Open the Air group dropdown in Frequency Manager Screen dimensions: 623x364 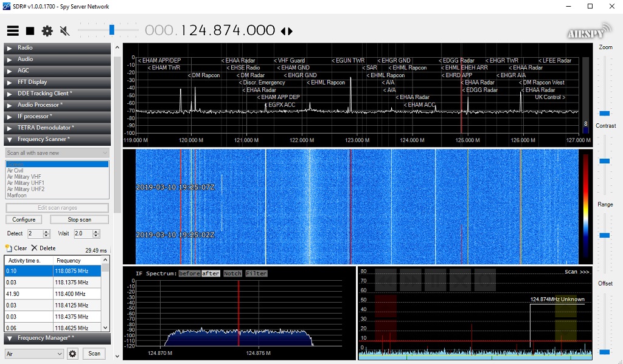coord(34,354)
